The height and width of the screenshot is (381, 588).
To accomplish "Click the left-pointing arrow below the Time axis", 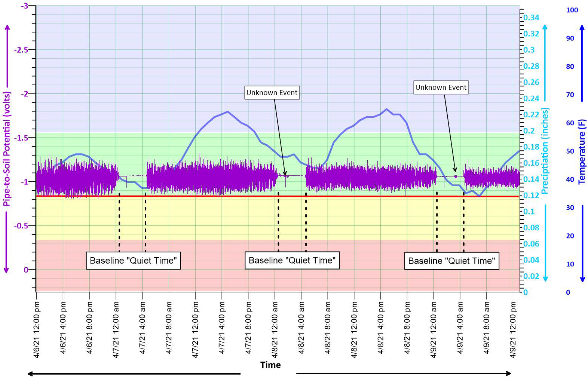I will click(134, 373).
